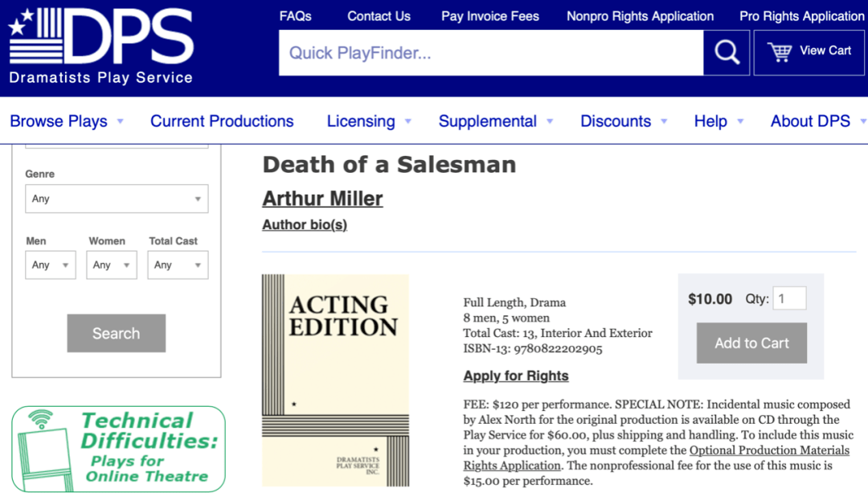This screenshot has width=868, height=497.
Task: Open the shopping cart icon
Action: pos(780,52)
